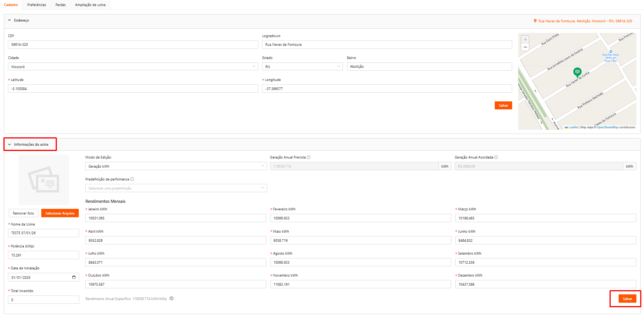Click the Dezembro kWh field
The height and width of the screenshot is (325, 644).
pyautogui.click(x=546, y=284)
